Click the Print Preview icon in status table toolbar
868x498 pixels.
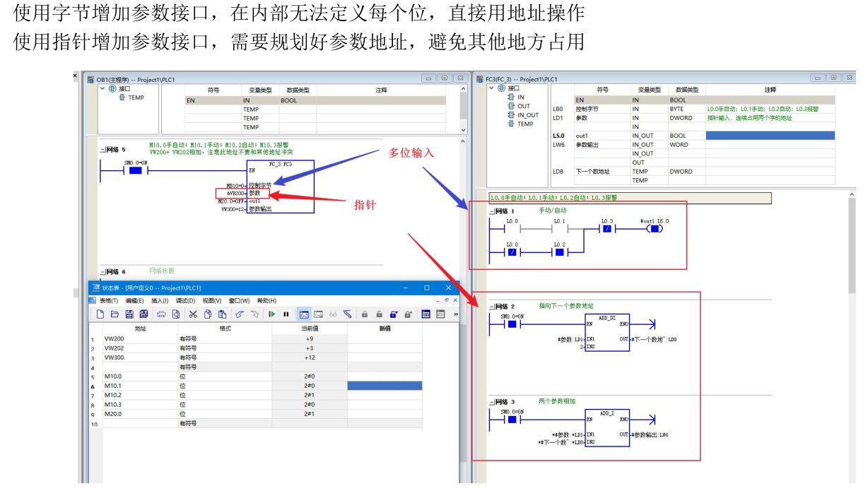click(176, 314)
